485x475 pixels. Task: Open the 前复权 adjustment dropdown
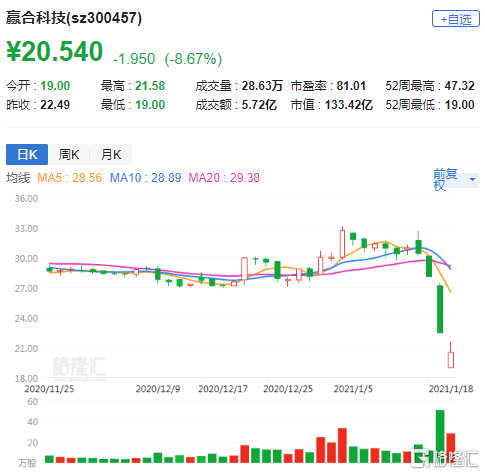pyautogui.click(x=455, y=179)
